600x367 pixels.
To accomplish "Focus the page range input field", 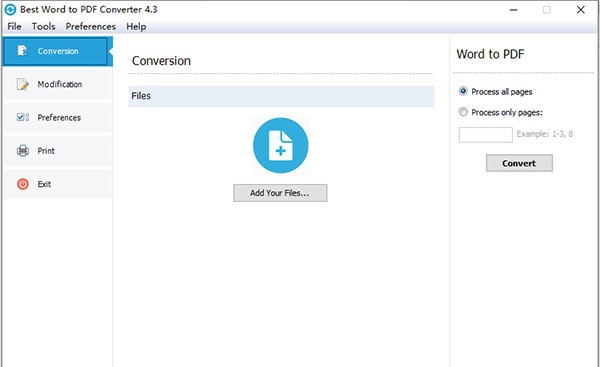I will coord(486,135).
